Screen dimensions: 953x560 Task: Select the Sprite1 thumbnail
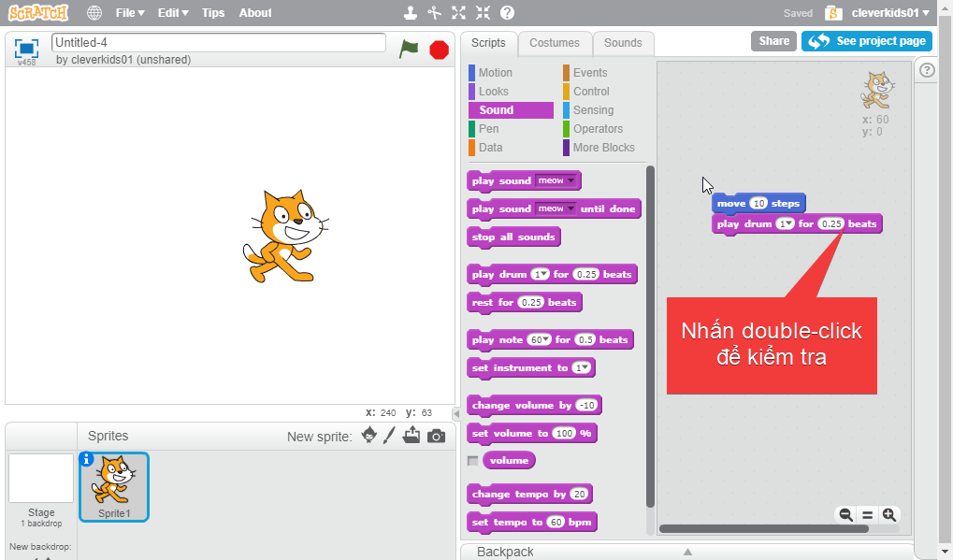(x=114, y=487)
